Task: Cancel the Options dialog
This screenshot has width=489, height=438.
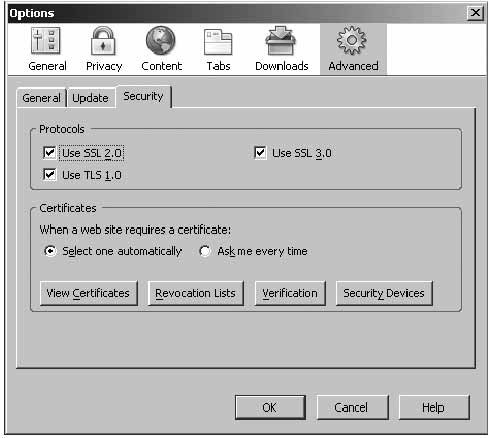Action: click(352, 407)
